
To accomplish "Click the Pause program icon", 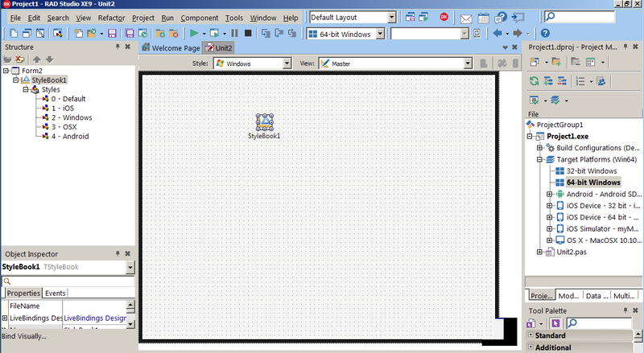I will [x=234, y=33].
